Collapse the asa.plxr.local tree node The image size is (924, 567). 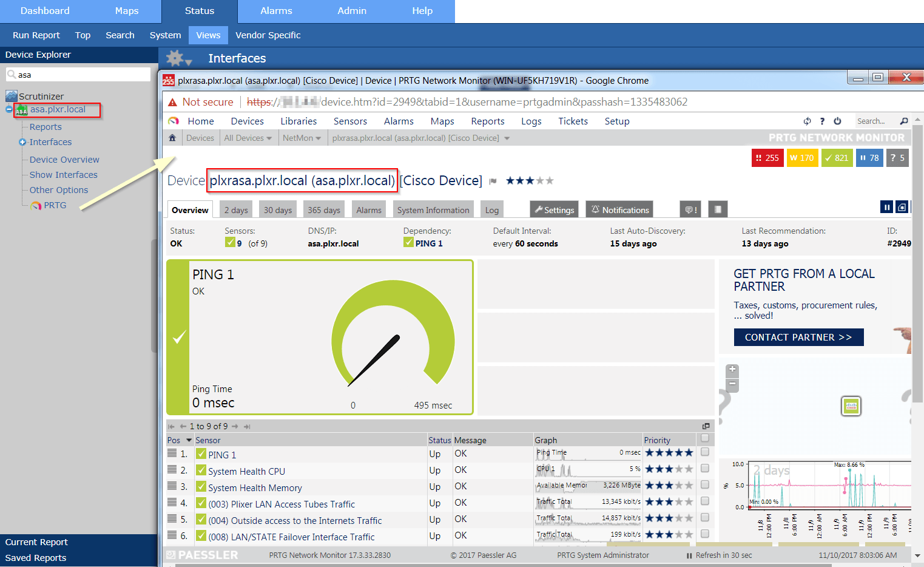[9, 110]
